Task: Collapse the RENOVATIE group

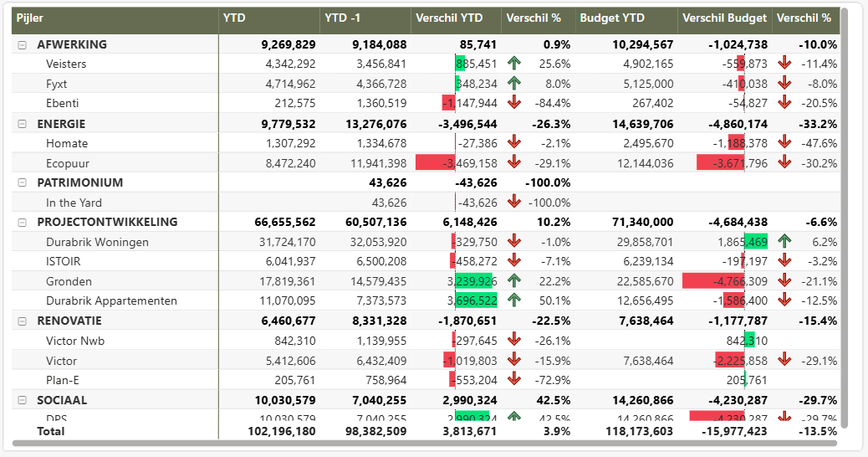Action: click(x=22, y=321)
